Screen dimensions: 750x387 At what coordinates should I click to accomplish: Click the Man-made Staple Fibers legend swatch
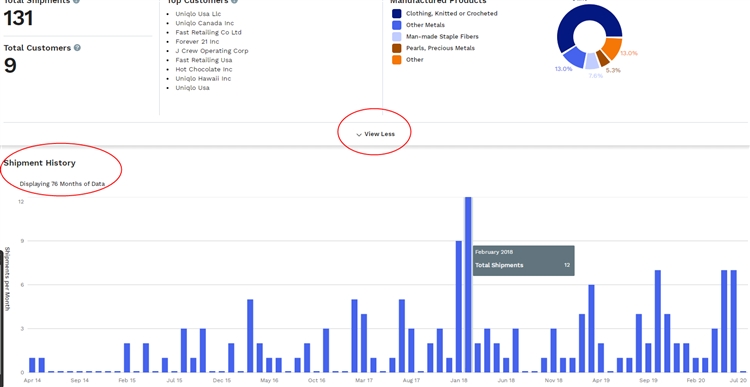pyautogui.click(x=397, y=36)
